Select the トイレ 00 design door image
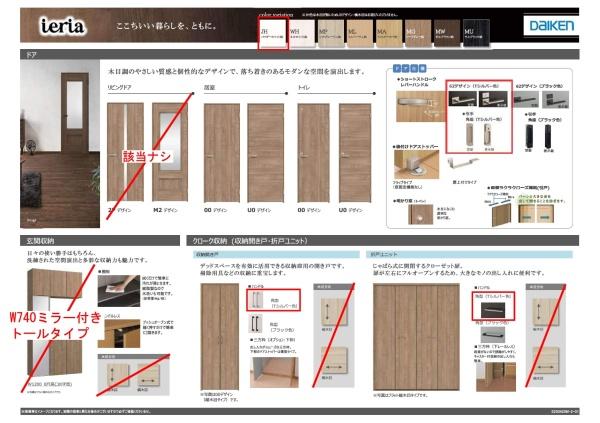Viewport: 600px width, 423px height. [313, 153]
